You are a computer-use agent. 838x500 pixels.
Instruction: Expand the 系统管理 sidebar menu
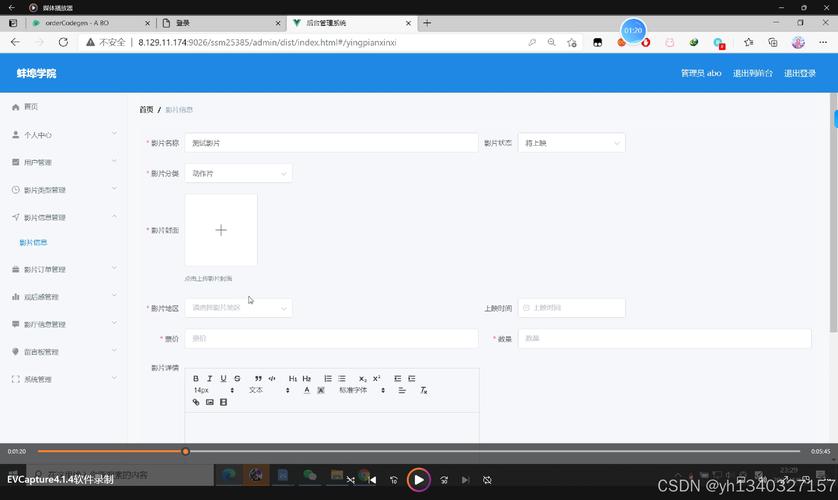pyautogui.click(x=64, y=379)
